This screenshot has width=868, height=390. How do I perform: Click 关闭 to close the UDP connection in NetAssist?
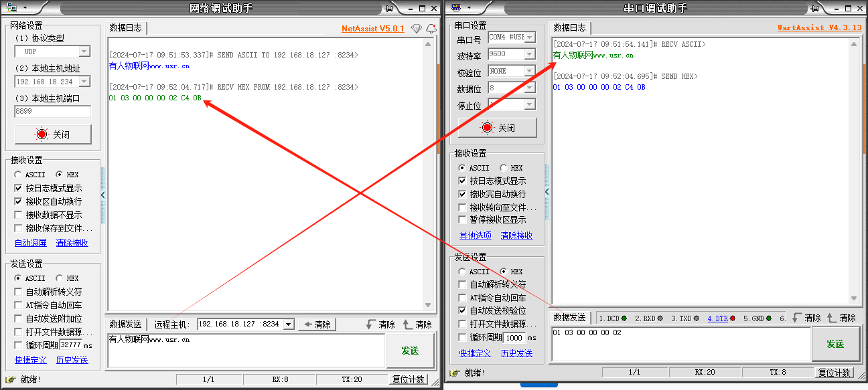pos(52,134)
